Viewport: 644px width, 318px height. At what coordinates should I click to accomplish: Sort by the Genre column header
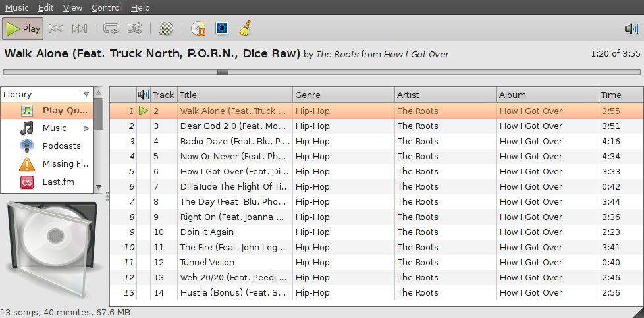[344, 95]
